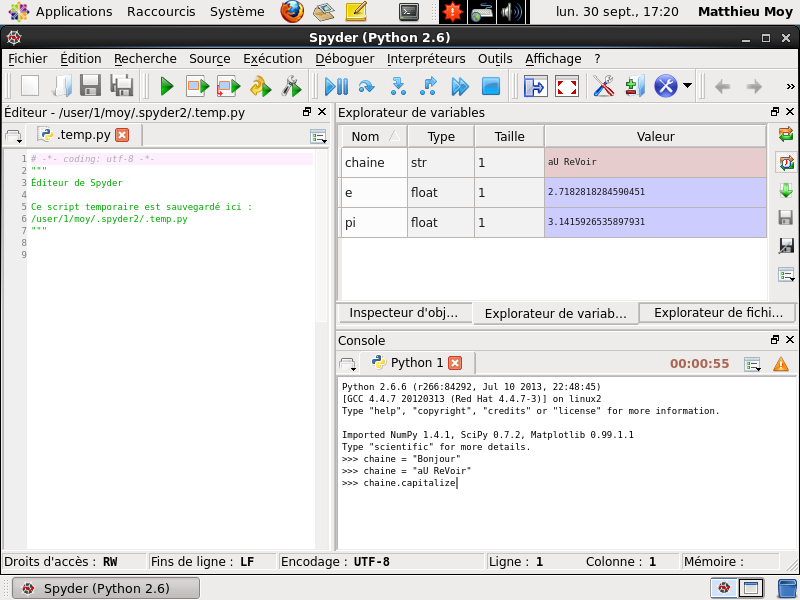Screen dimensions: 800x600
Task: Save variable data floppy icon
Action: 786,217
